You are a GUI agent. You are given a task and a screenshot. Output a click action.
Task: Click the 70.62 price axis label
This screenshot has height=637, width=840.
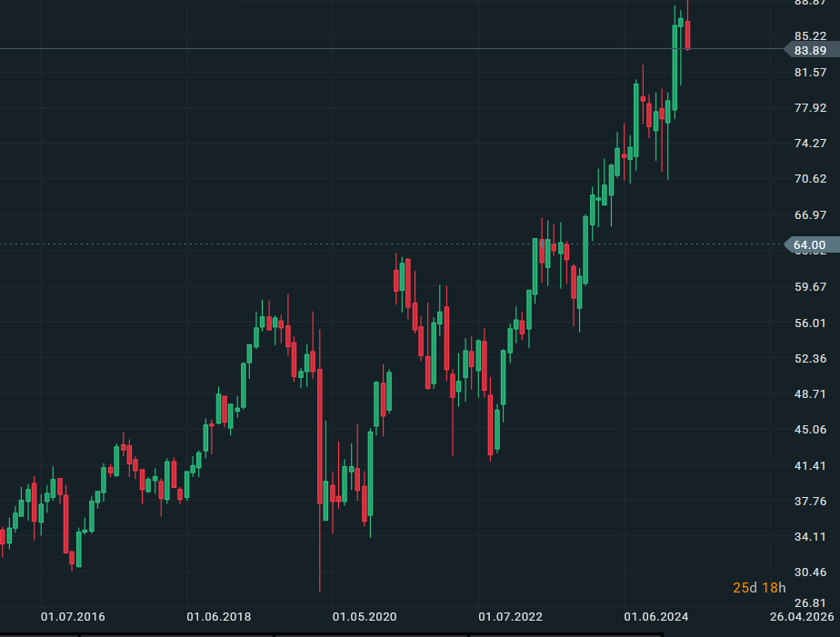810,178
